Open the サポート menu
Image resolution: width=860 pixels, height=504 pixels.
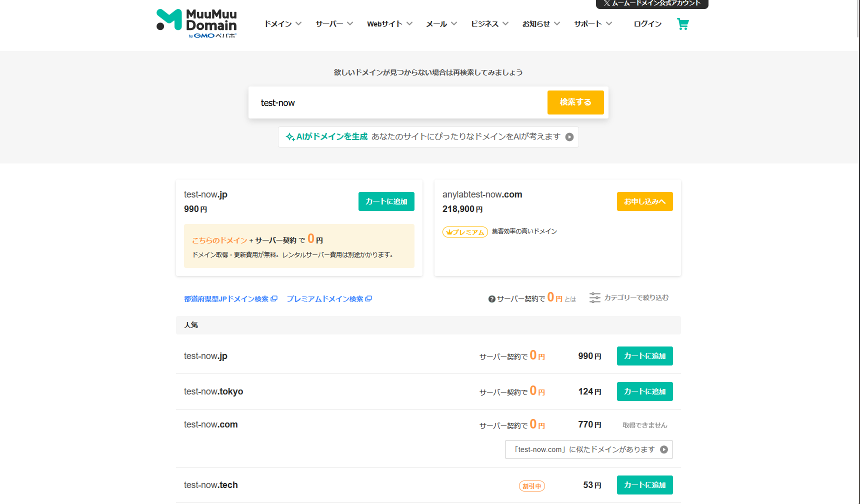(593, 24)
